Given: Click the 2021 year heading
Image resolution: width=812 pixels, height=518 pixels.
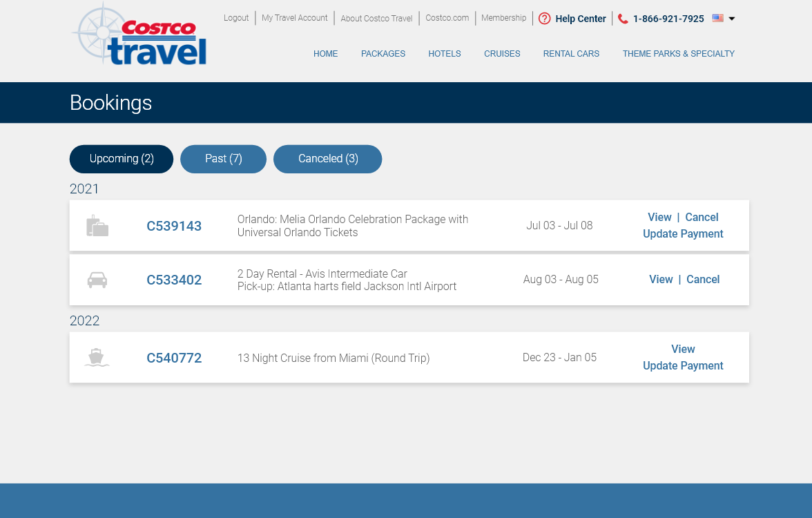Looking at the screenshot, I should pyautogui.click(x=84, y=189).
